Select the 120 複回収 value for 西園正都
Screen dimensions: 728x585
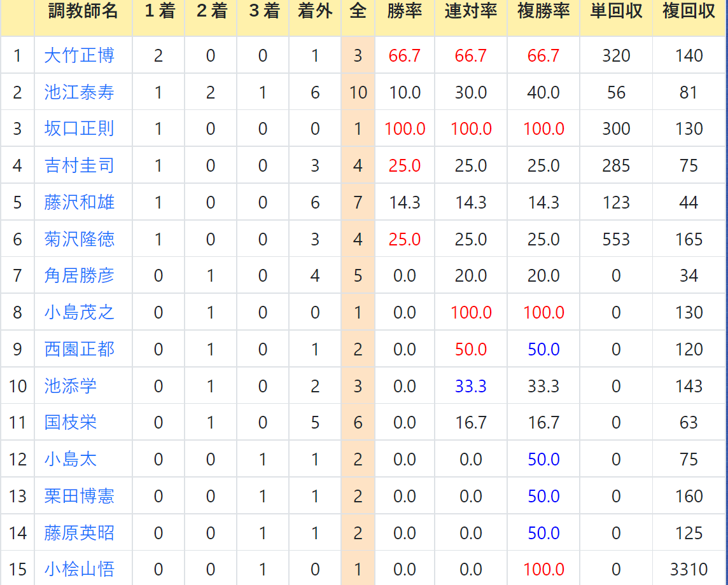coord(689,349)
